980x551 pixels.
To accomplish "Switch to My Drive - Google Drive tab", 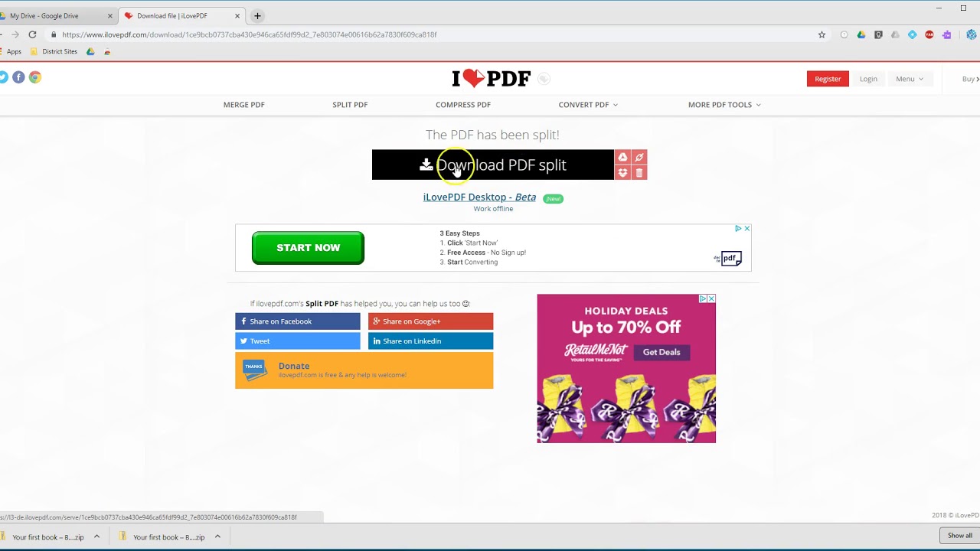I will click(x=54, y=15).
